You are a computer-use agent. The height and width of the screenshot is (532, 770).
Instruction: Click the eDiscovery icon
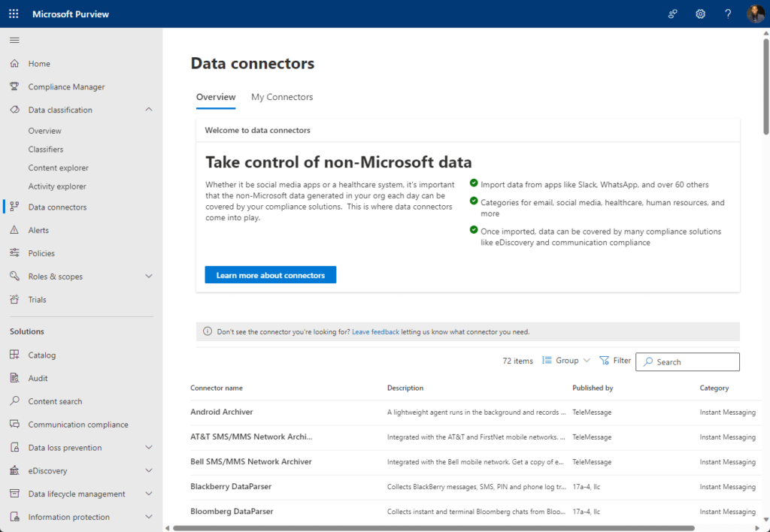coord(15,470)
